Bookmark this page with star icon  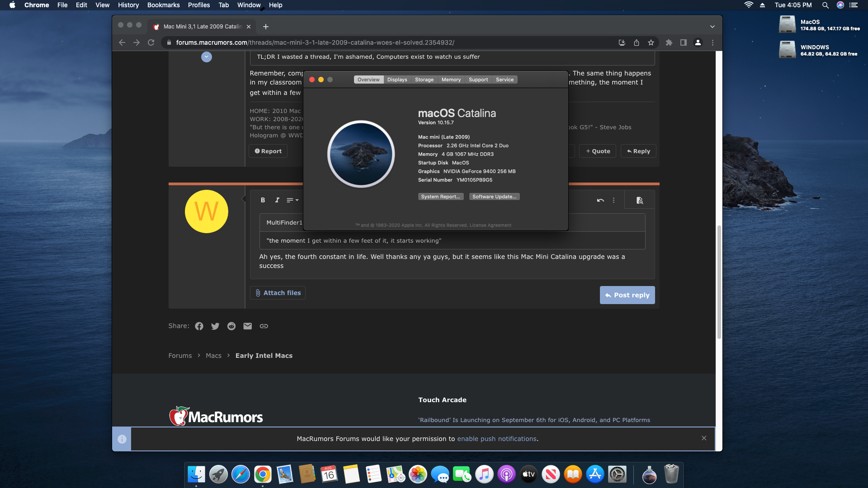[x=651, y=42]
